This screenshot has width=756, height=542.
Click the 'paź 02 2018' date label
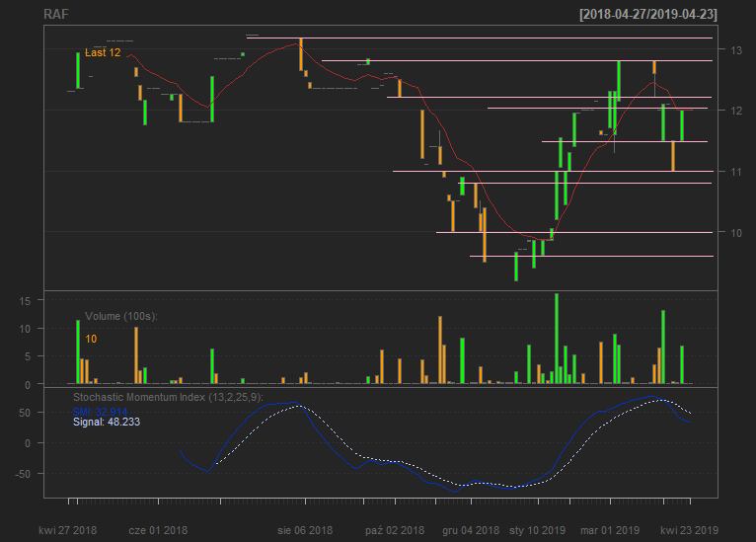(395, 530)
